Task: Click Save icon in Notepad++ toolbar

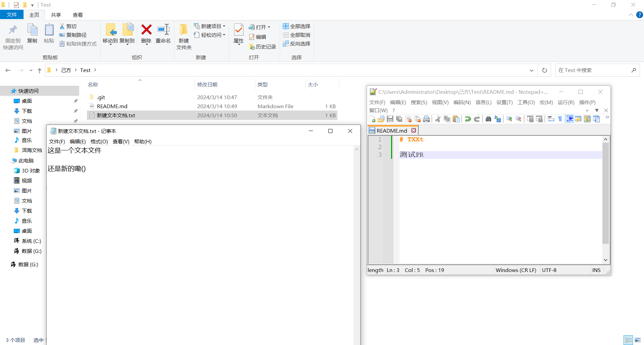Action: (x=390, y=119)
